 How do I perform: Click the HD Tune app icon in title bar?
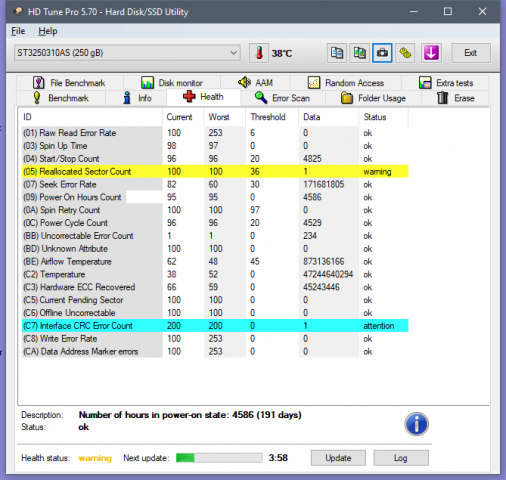pos(18,12)
